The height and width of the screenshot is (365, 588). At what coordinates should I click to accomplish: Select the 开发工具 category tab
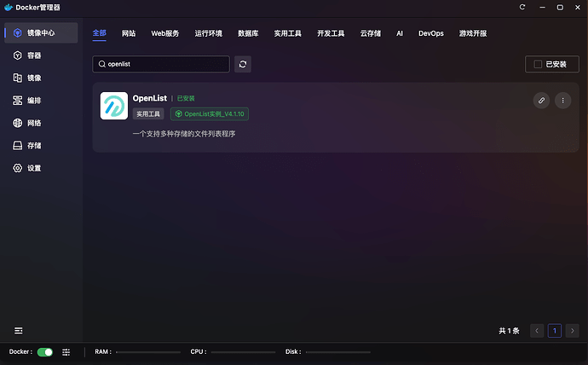coord(331,33)
